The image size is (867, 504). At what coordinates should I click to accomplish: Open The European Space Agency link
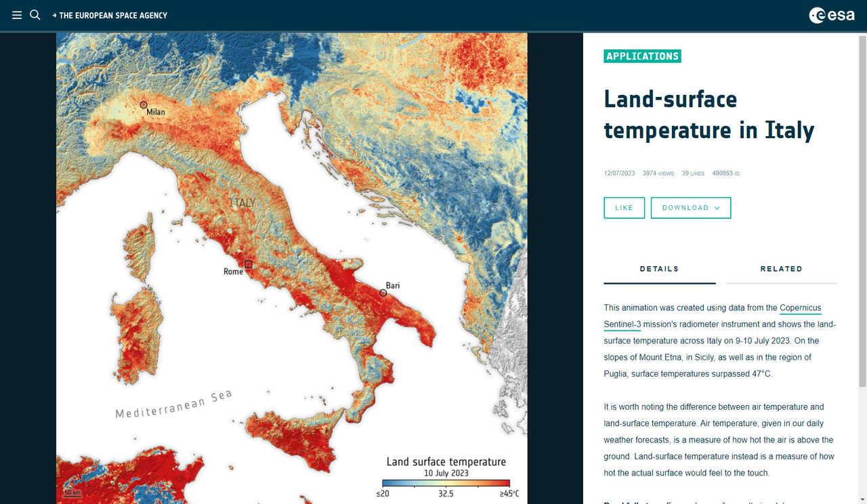(x=110, y=15)
